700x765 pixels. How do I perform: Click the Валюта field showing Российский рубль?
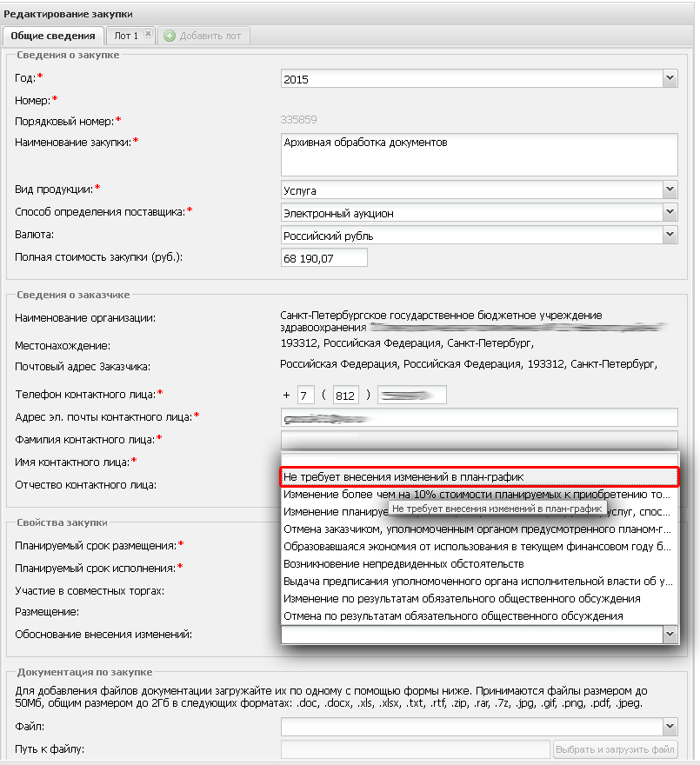click(471, 236)
